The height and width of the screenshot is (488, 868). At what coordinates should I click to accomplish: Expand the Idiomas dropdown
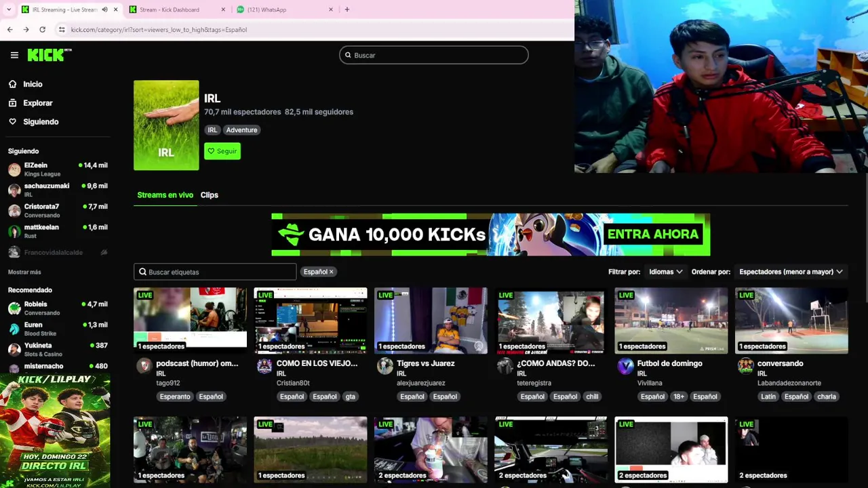[665, 272]
